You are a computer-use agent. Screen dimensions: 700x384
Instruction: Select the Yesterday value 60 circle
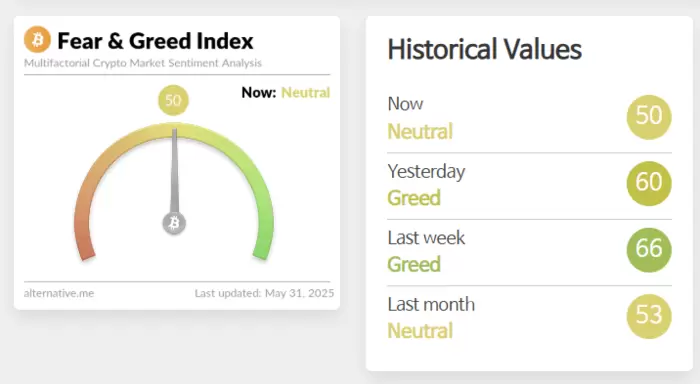[x=649, y=183]
